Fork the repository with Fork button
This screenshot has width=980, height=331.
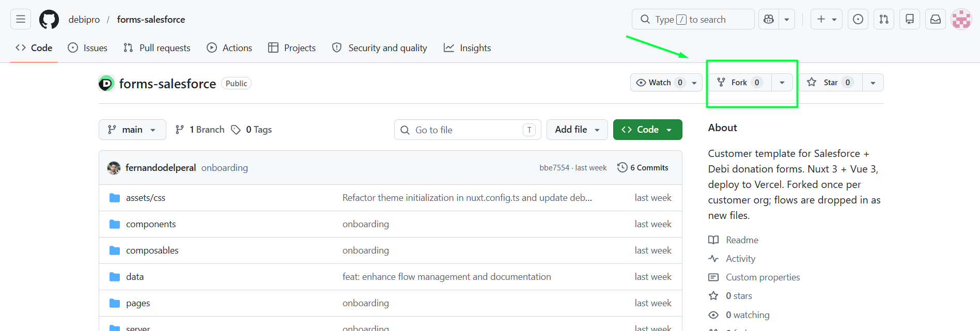click(x=740, y=83)
